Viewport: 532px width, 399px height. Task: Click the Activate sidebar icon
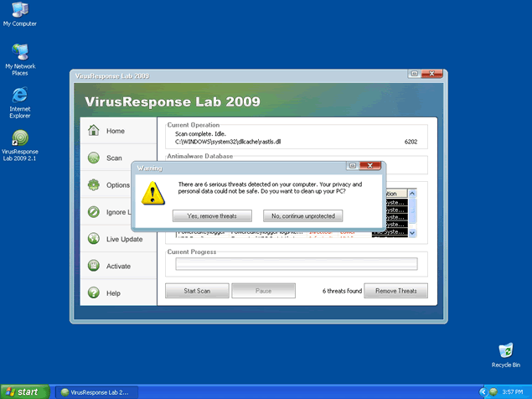tap(94, 266)
